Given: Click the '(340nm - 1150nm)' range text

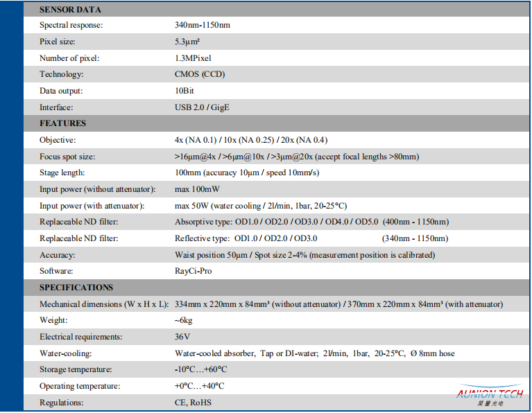Looking at the screenshot, I should (x=415, y=238).
